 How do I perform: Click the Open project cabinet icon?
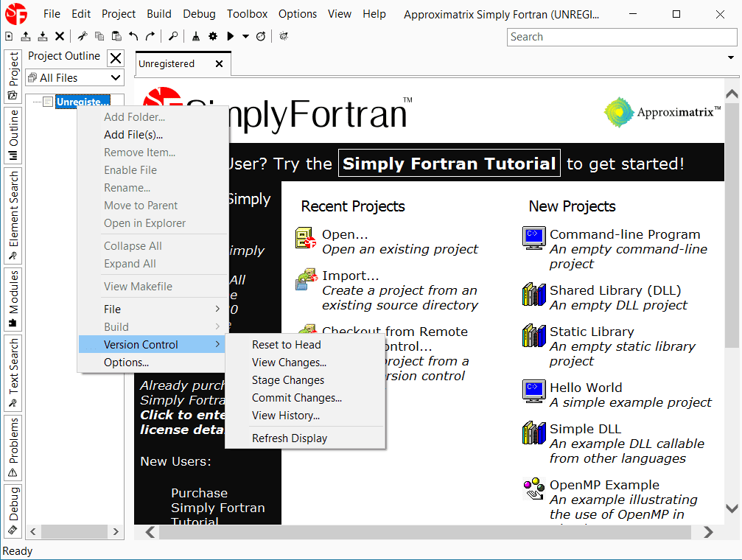coord(305,238)
